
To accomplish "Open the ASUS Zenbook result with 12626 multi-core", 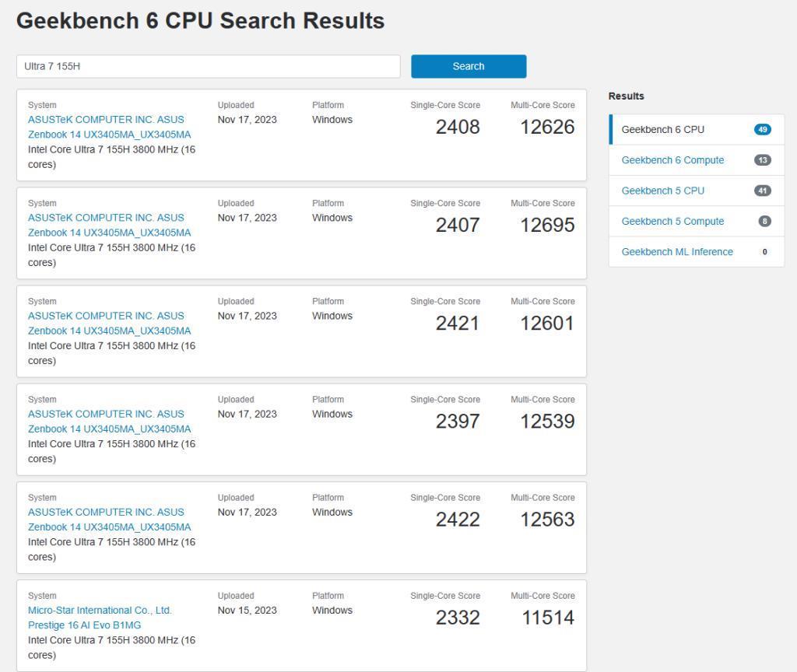I will 109,127.
